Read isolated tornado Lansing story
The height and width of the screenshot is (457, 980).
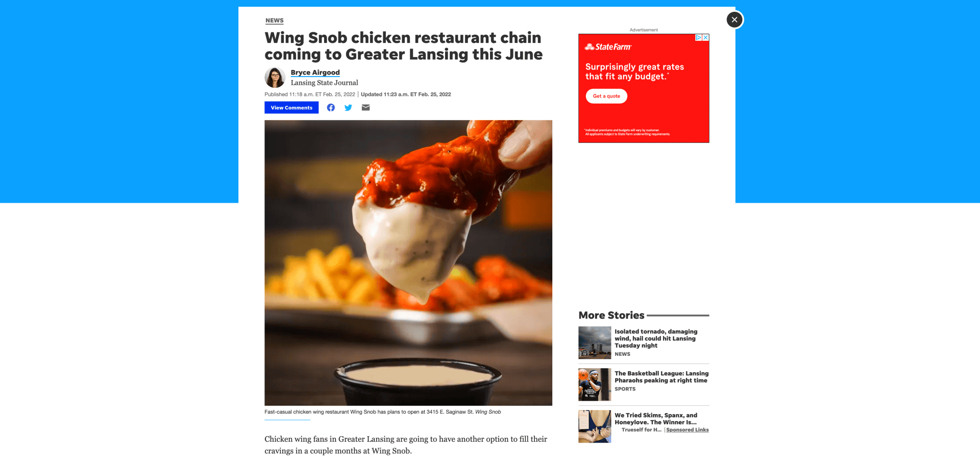pos(656,339)
